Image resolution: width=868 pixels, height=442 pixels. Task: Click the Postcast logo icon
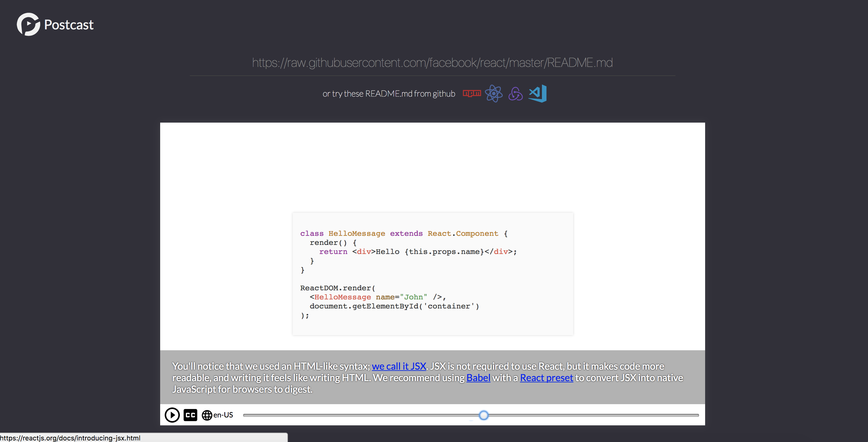tap(28, 24)
